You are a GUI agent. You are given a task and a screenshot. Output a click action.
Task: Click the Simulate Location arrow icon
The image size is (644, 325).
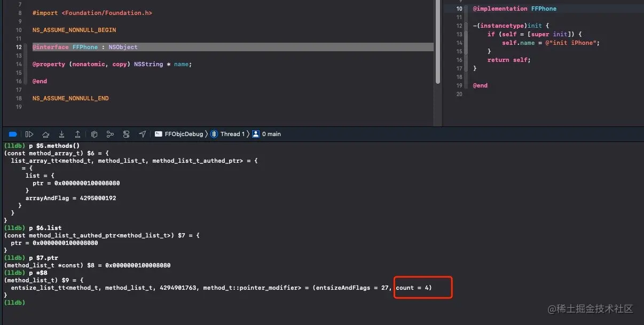(x=142, y=134)
